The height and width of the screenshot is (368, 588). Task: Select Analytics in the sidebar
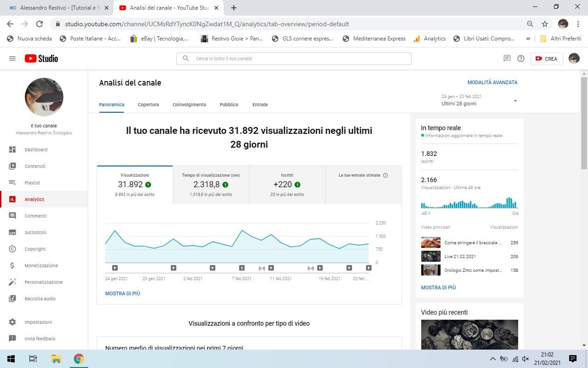pos(44,199)
